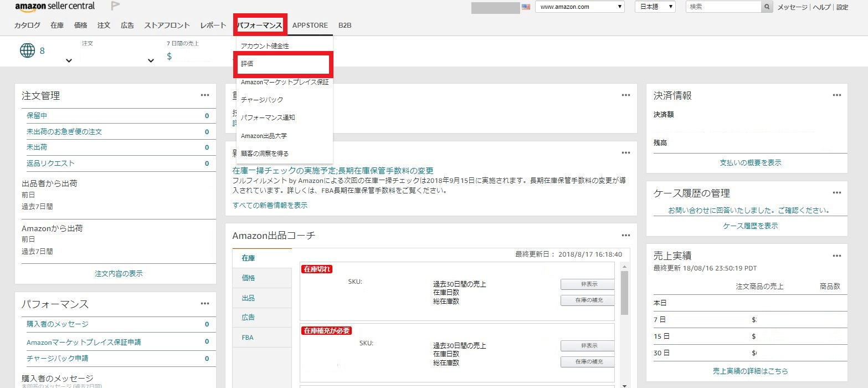Open the 決済情報 panel options menu
Screen dimensions: 868x388
coord(836,95)
